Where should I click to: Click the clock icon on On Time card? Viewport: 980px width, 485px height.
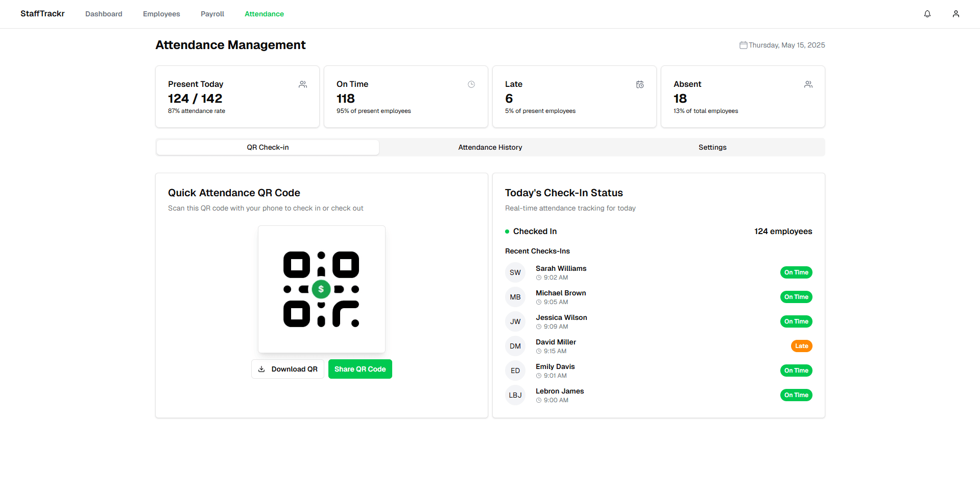471,84
